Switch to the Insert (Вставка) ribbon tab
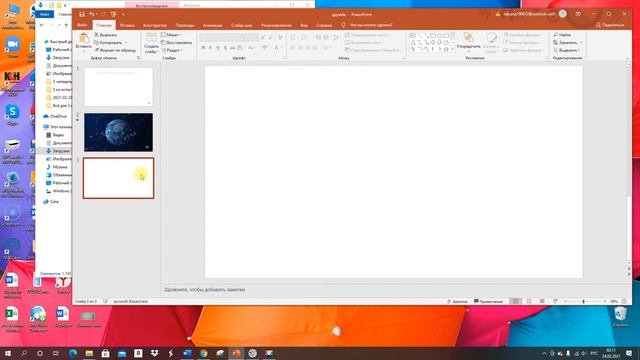The width and height of the screenshot is (640, 360). (127, 25)
